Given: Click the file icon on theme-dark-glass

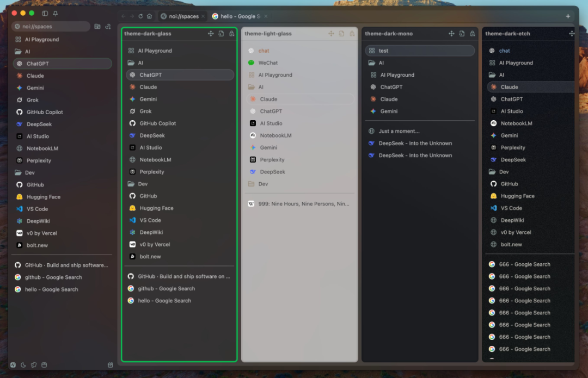Looking at the screenshot, I should click(221, 33).
